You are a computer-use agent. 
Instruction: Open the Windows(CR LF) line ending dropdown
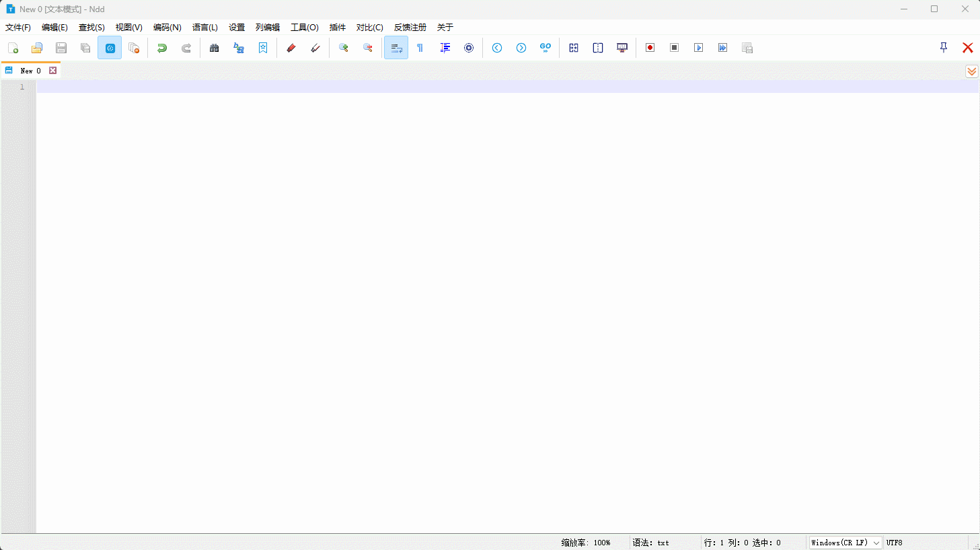click(x=845, y=543)
